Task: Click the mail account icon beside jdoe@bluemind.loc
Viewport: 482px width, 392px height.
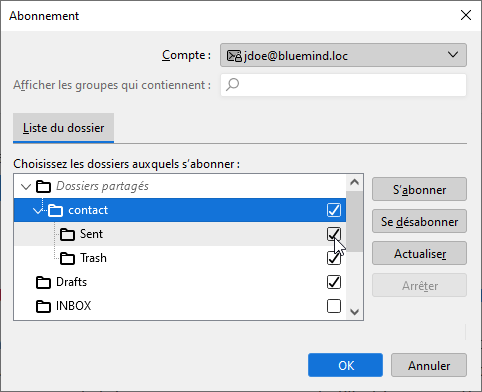Action: point(234,56)
